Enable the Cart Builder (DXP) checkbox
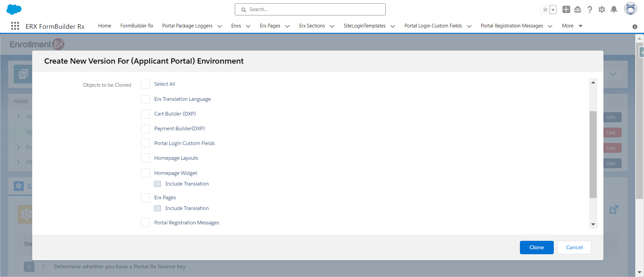Viewport: 644px width, 277px height. pos(145,114)
